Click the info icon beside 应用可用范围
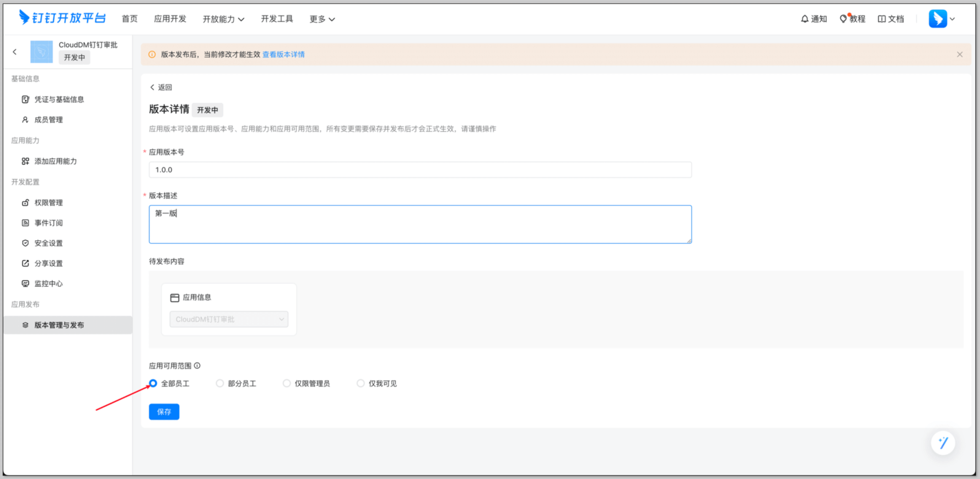 point(197,365)
